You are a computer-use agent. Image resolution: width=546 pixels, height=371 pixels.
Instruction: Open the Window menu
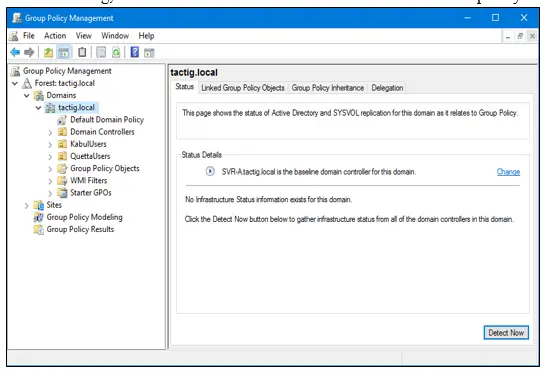(x=115, y=36)
